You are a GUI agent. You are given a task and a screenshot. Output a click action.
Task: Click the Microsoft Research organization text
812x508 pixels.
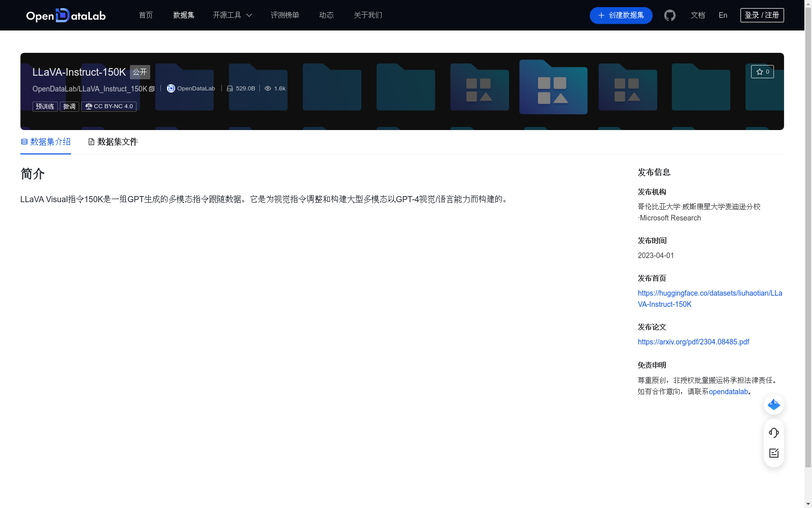(x=670, y=218)
